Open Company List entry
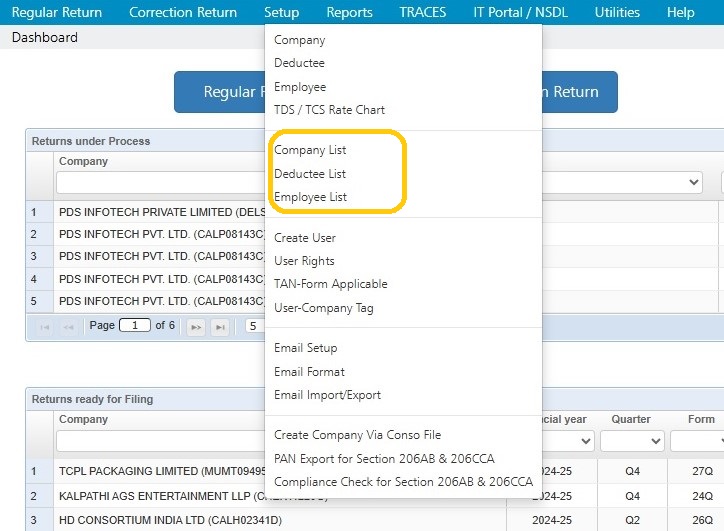724x531 pixels. [310, 150]
